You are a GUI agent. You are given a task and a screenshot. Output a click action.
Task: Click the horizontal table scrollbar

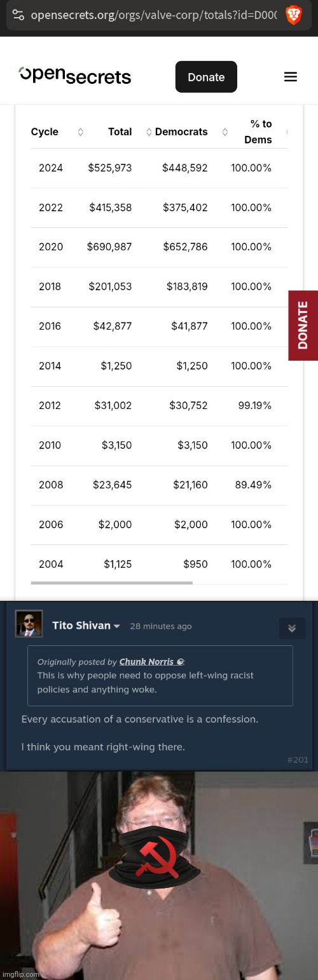tap(111, 582)
